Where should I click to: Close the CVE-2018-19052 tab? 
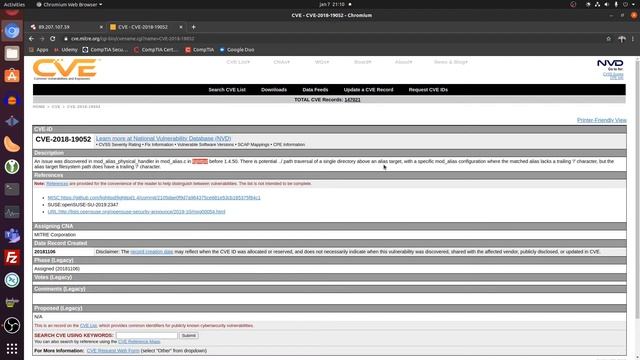pos(181,27)
